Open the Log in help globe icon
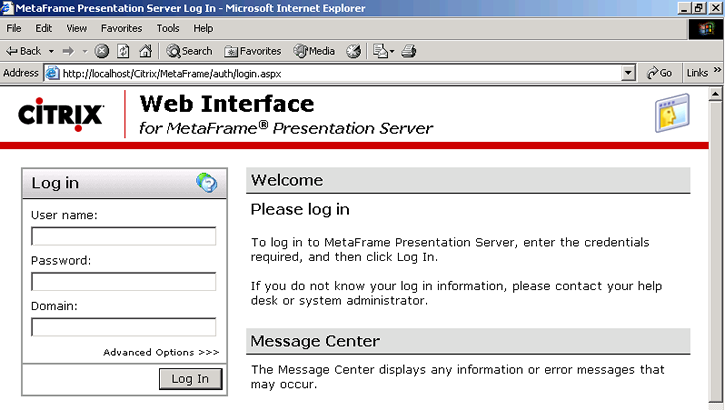The image size is (725, 410). [x=206, y=183]
